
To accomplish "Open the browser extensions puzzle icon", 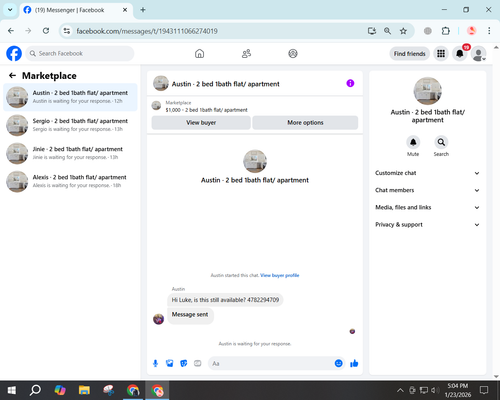I will pos(446,31).
